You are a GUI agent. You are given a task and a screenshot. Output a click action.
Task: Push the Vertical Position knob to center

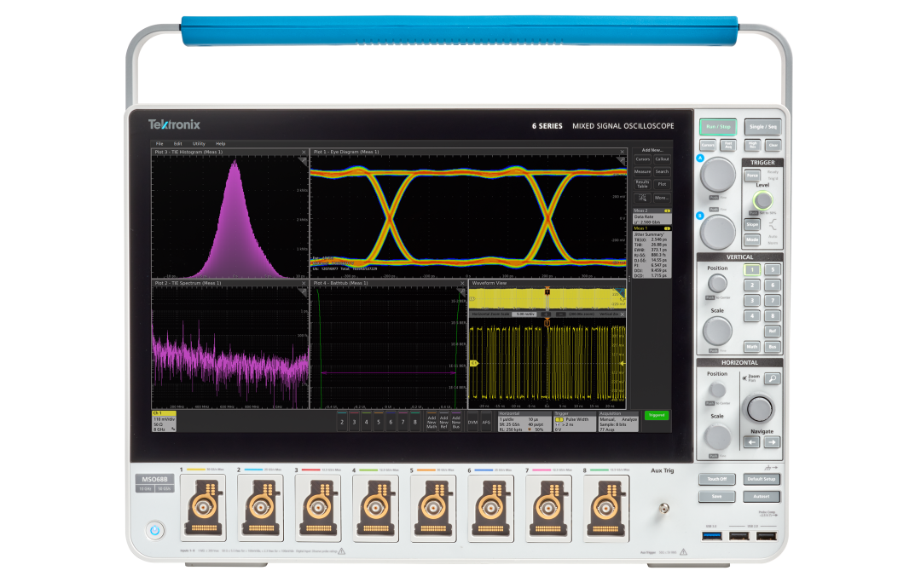717,284
